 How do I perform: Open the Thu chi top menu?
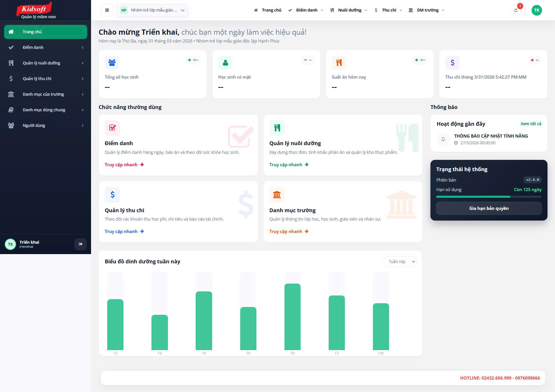point(388,10)
